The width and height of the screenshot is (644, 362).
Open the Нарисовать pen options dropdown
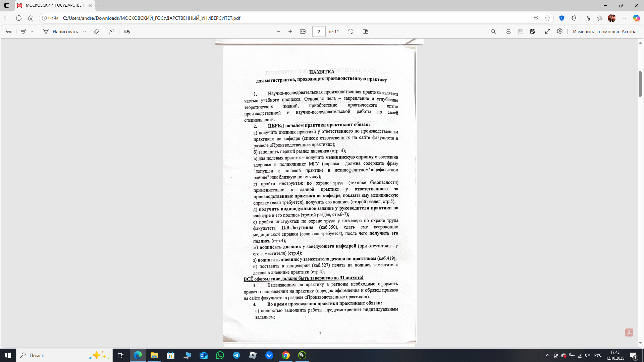point(85,31)
